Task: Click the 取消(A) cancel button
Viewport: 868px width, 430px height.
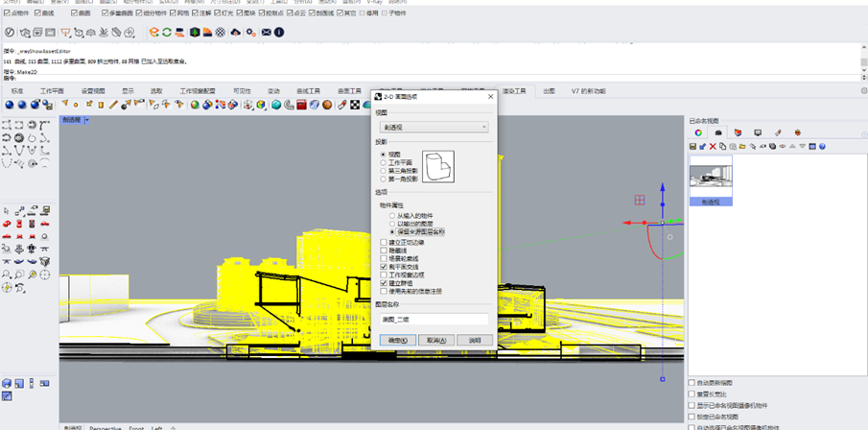Action: [x=436, y=340]
